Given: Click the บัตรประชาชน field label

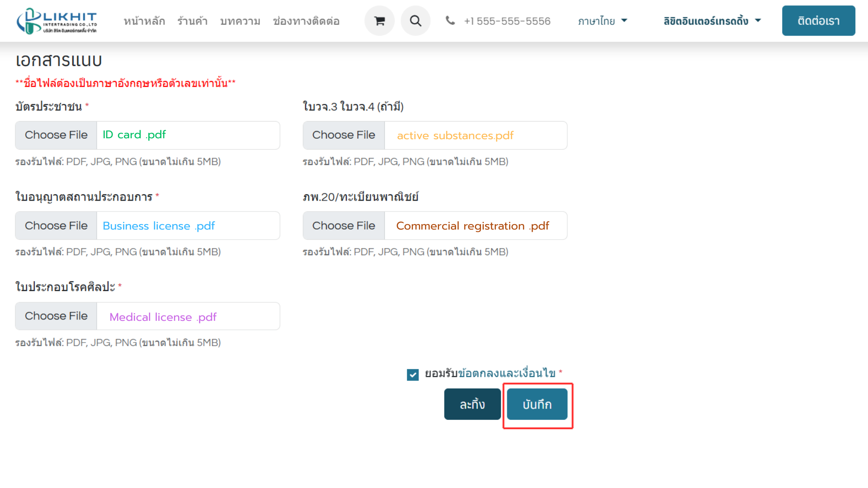Looking at the screenshot, I should point(49,107).
